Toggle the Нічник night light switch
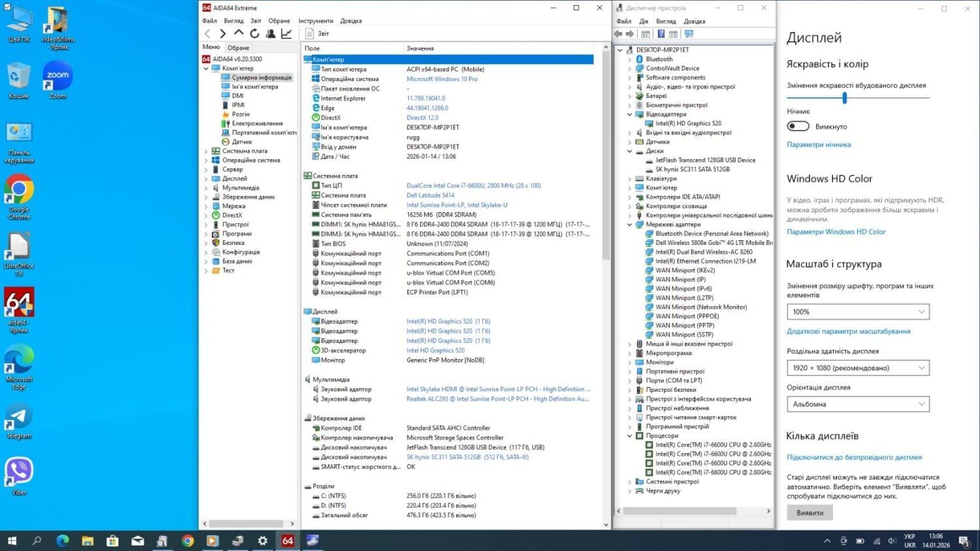 pyautogui.click(x=798, y=126)
